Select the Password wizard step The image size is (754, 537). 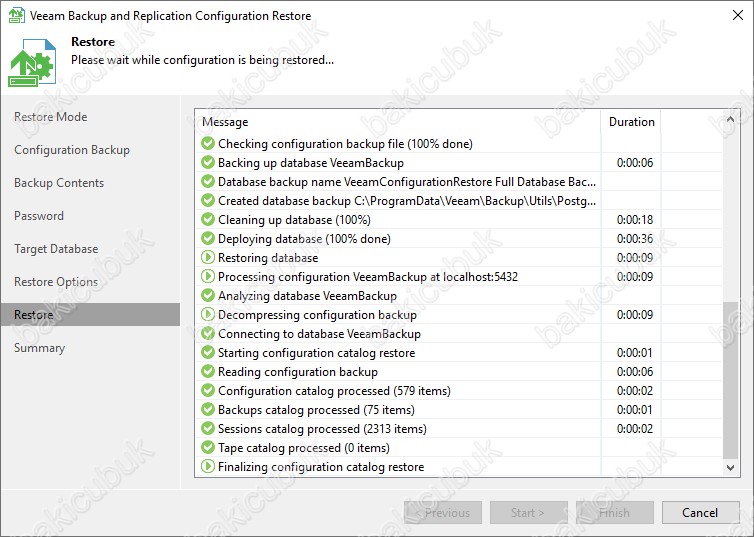pyautogui.click(x=39, y=216)
